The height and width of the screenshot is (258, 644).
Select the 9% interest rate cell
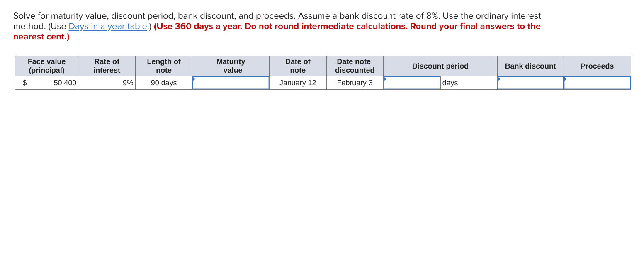click(x=107, y=83)
